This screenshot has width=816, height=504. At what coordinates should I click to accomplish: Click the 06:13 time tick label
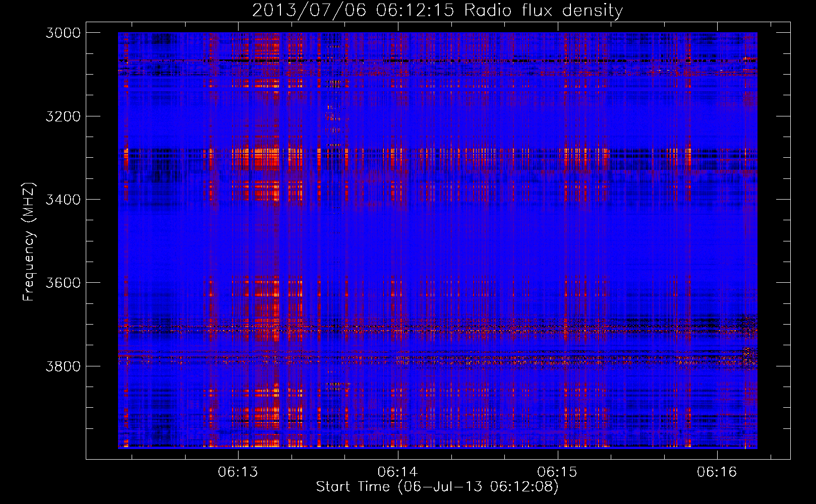click(238, 472)
